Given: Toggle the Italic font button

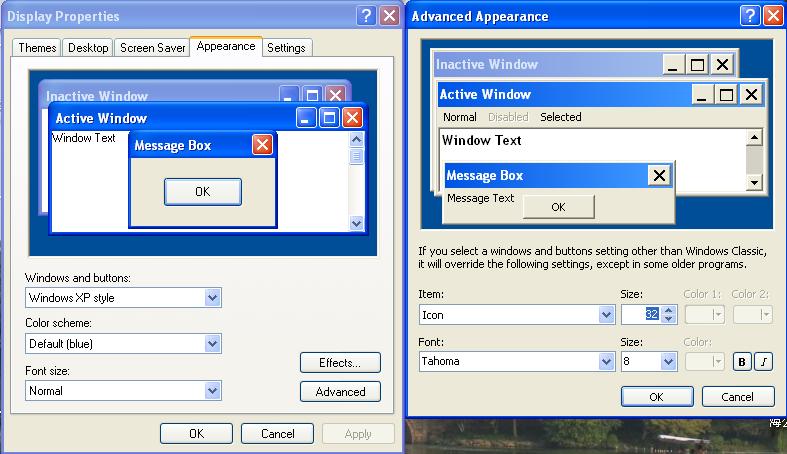Looking at the screenshot, I should (763, 362).
